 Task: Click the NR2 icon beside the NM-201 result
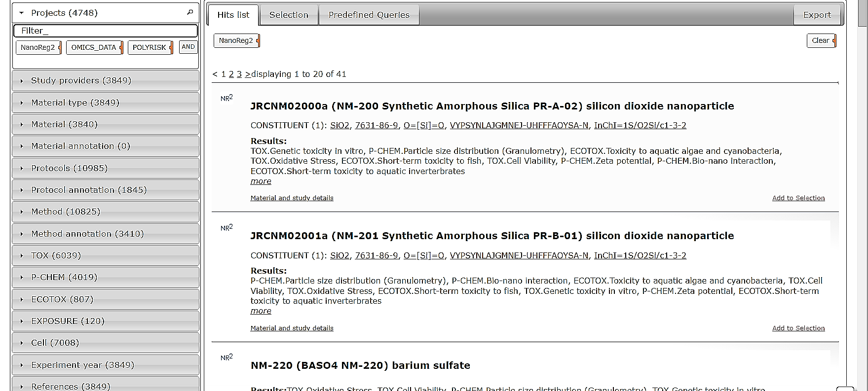(x=226, y=227)
